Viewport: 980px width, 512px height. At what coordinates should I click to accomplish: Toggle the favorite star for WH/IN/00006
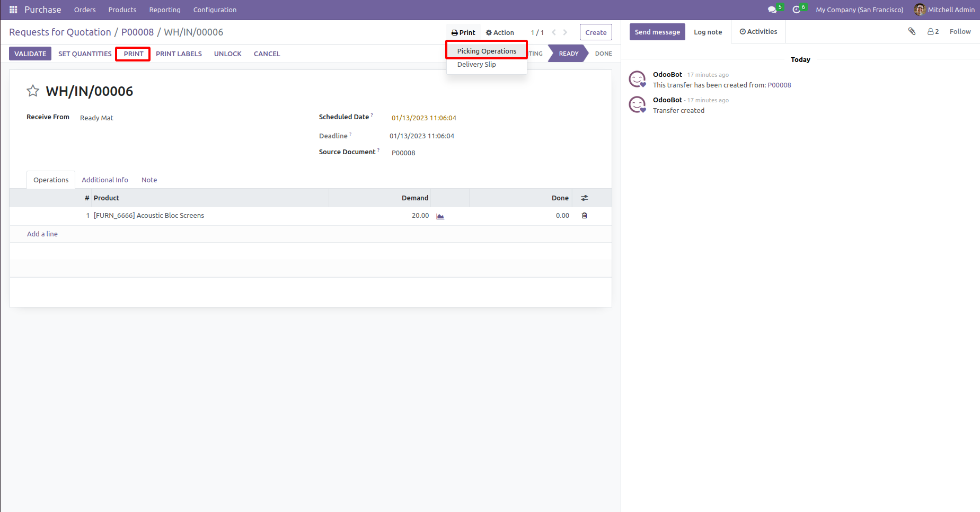tap(33, 91)
